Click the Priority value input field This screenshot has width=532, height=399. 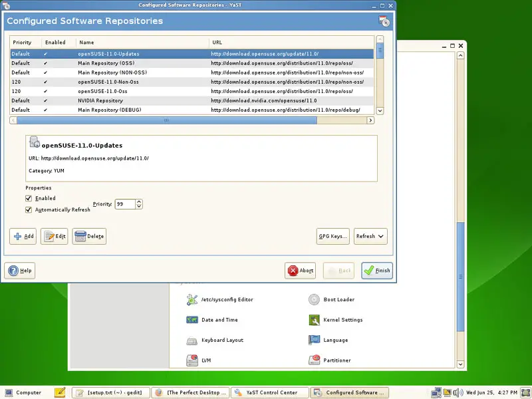(125, 204)
